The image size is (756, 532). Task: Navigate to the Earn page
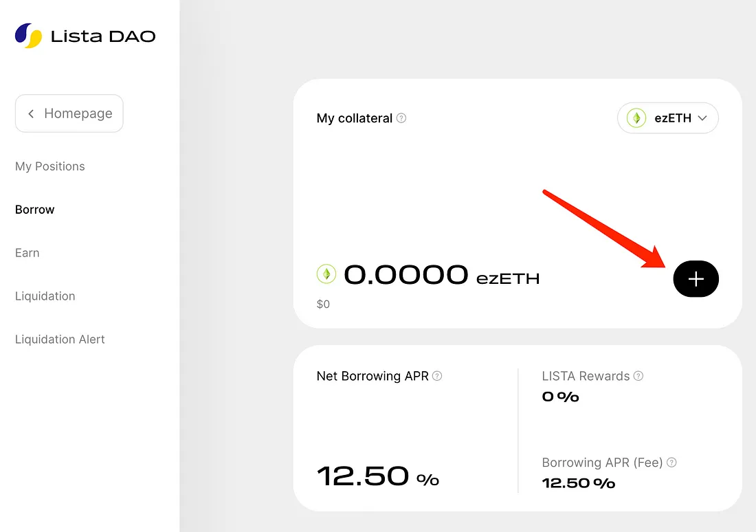[x=27, y=253]
